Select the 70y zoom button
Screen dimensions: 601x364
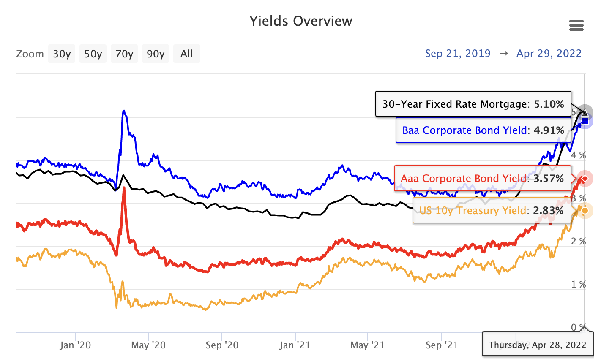(x=124, y=54)
